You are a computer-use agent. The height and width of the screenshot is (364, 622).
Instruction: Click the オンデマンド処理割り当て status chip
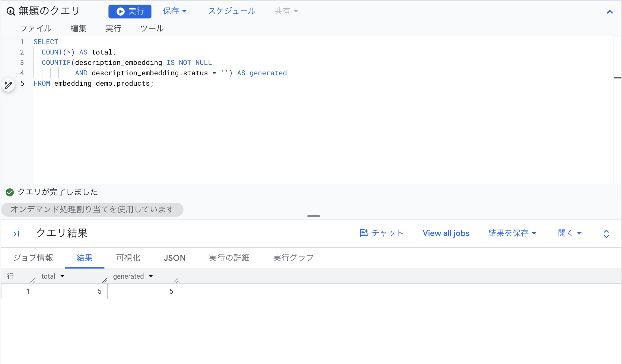point(92,209)
